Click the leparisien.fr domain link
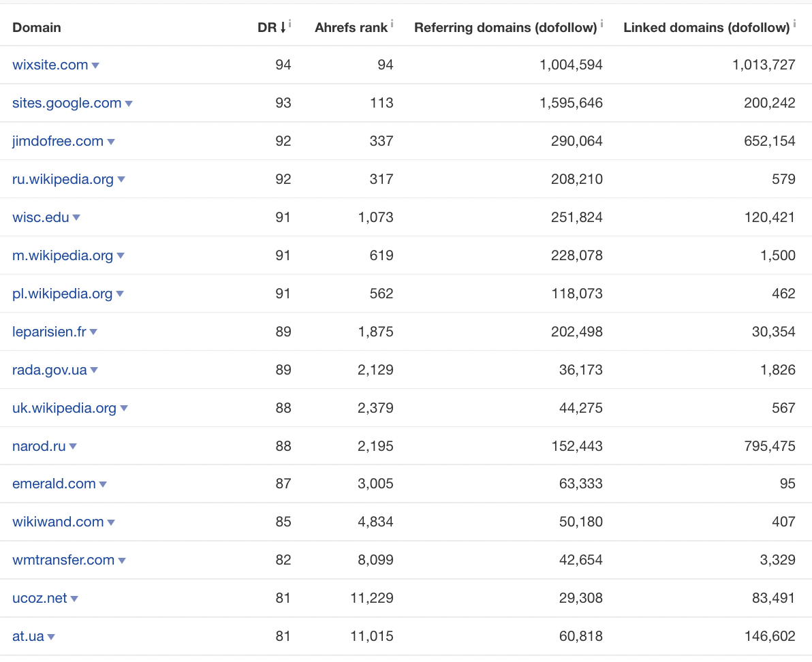 (x=49, y=332)
